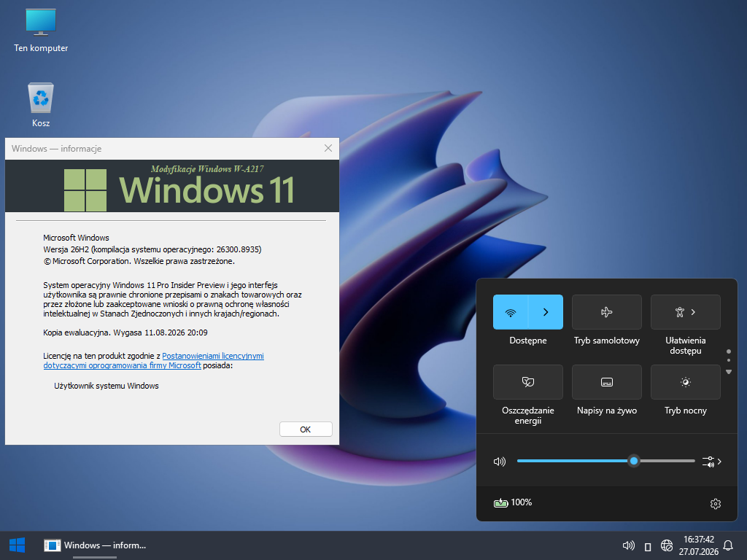The image size is (747, 560).
Task: Click the network globe tray icon
Action: (x=667, y=545)
